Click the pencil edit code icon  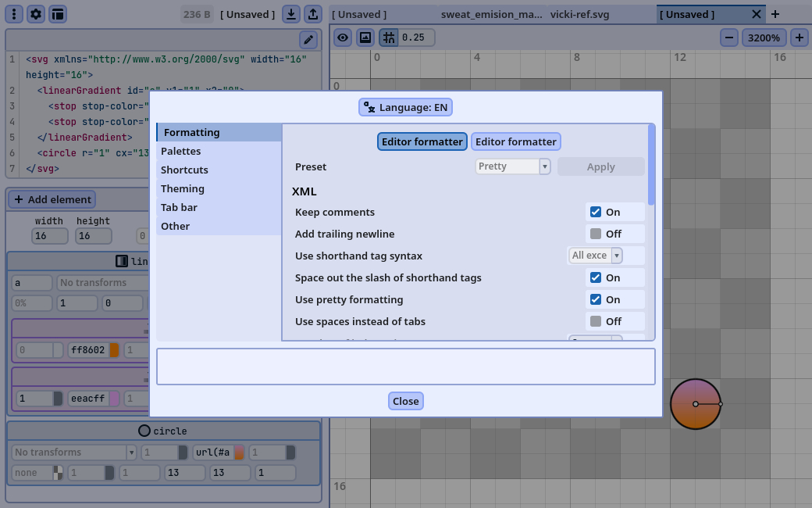308,40
